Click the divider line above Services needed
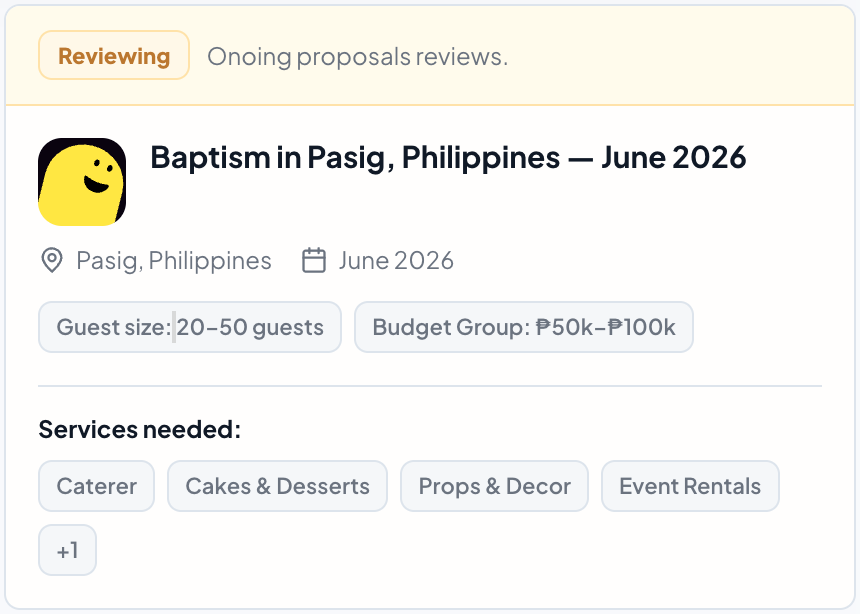Image resolution: width=860 pixels, height=614 pixels. (x=430, y=386)
